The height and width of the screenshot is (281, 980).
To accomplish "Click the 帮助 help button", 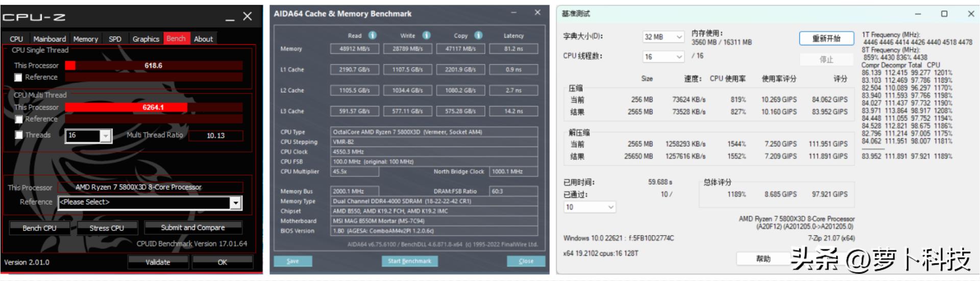I will pyautogui.click(x=763, y=259).
